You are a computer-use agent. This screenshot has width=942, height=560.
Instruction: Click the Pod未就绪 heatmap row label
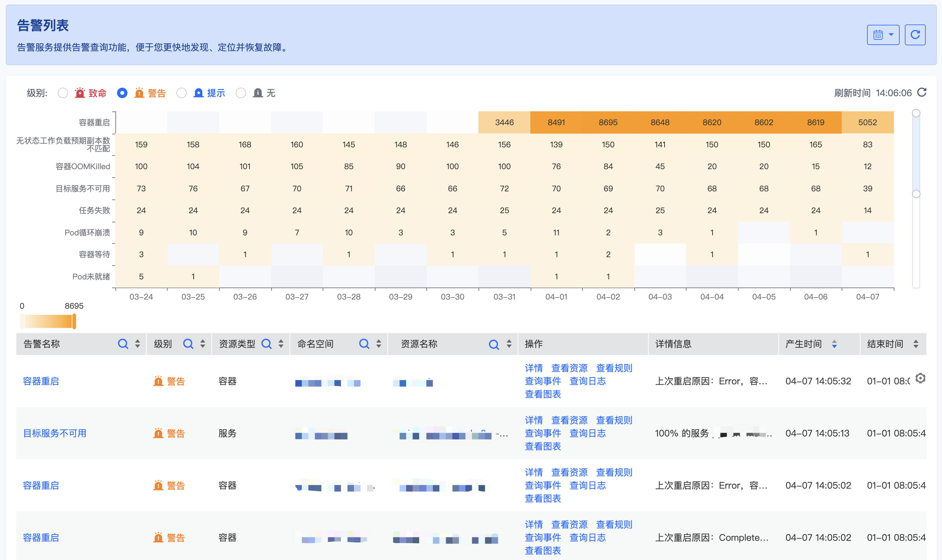tap(91, 277)
